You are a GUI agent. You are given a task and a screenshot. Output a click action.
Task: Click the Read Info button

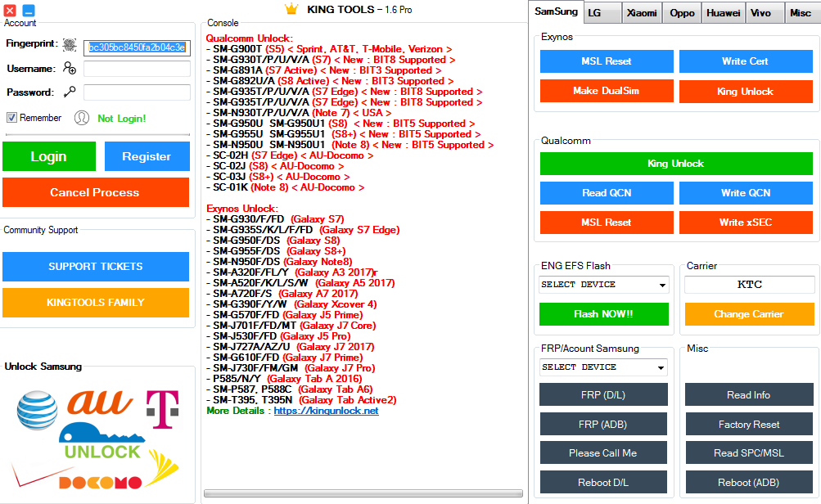pyautogui.click(x=749, y=394)
